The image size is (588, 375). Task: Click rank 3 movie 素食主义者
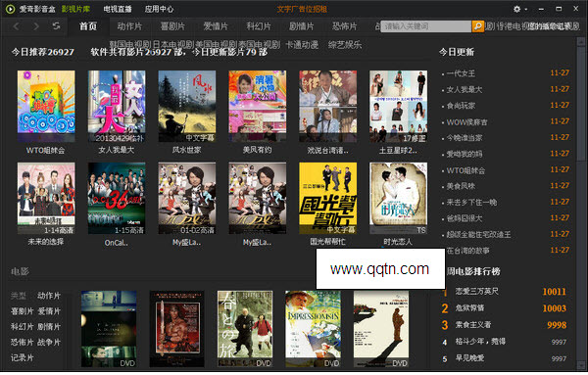coord(473,325)
